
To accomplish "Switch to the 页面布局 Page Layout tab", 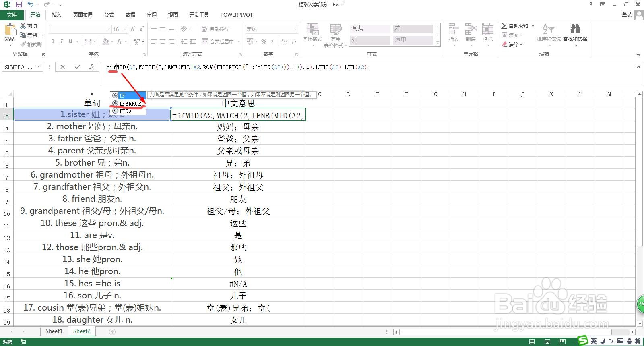I will pos(83,15).
